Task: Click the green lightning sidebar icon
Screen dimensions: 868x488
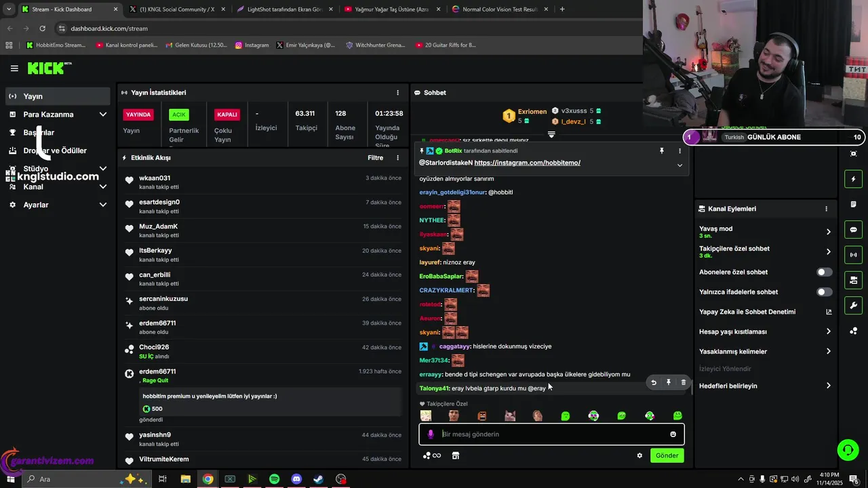Action: coord(853,179)
